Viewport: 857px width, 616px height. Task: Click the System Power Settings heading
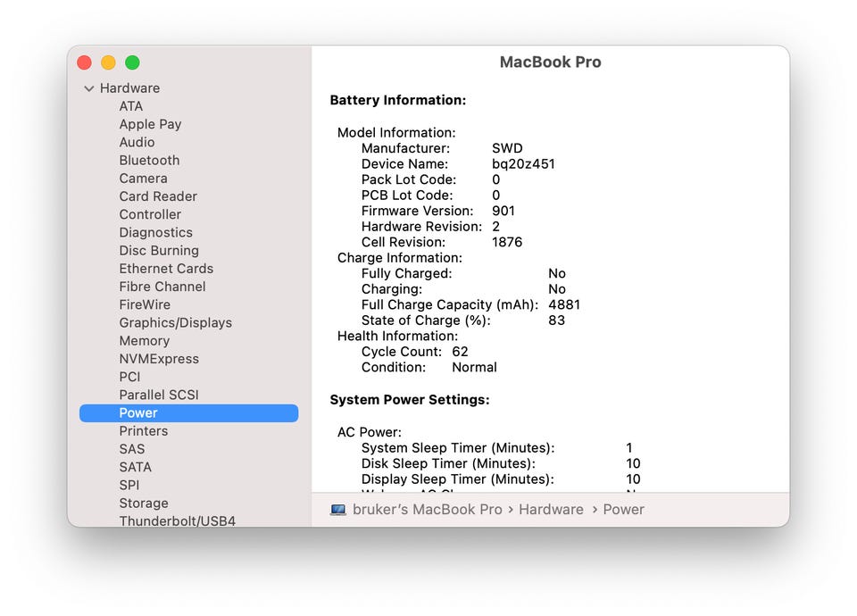410,400
